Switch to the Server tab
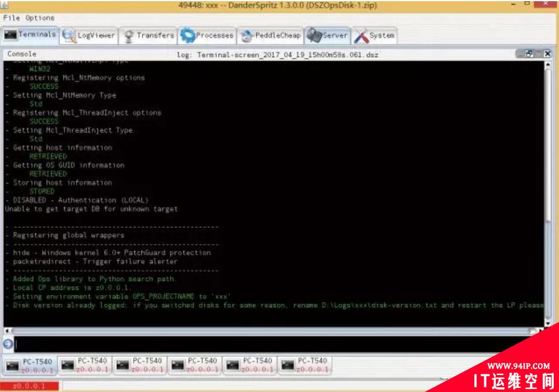Viewport: 559px width, 392px height. 327,36
